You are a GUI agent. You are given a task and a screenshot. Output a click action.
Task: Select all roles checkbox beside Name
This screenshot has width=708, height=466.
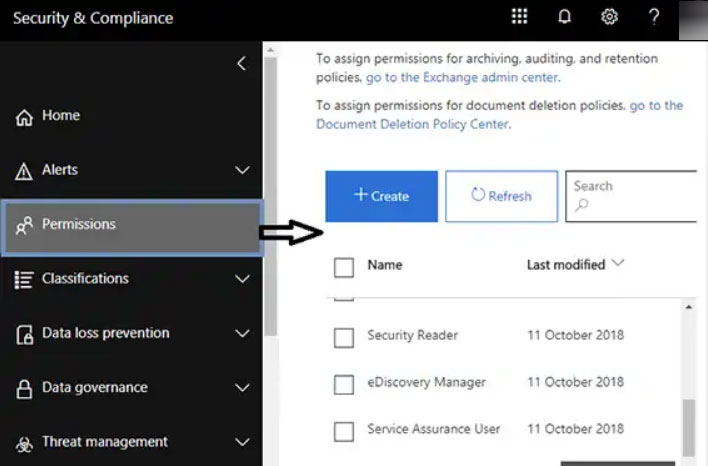click(x=344, y=267)
